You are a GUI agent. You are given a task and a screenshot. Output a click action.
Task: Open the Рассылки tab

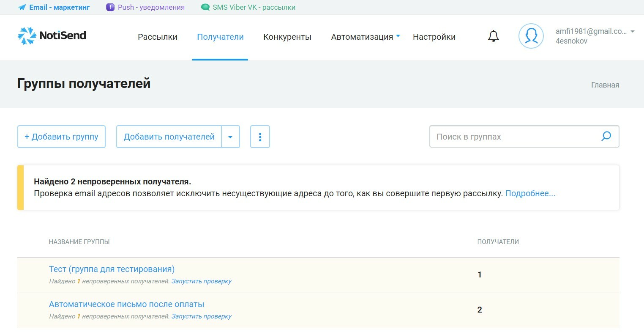point(158,37)
